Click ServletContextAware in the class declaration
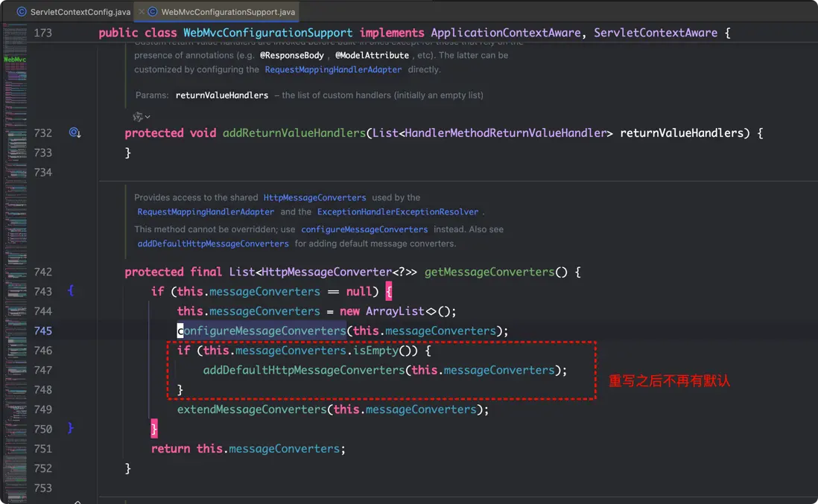This screenshot has width=818, height=504. pyautogui.click(x=656, y=33)
